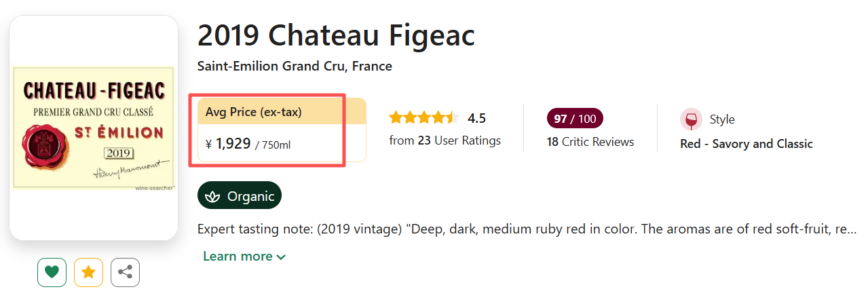Click the yellow star rating icon
The height and width of the screenshot is (302, 868).
coord(88,272)
